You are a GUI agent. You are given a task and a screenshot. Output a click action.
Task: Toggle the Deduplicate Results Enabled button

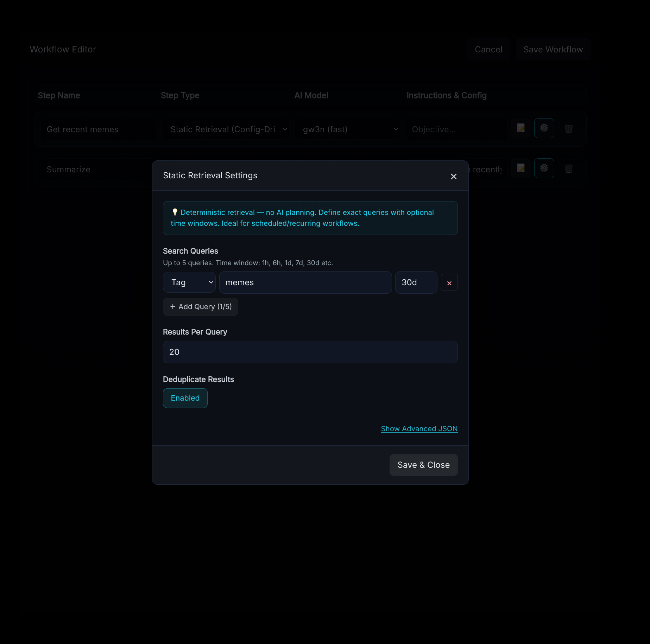tap(185, 398)
